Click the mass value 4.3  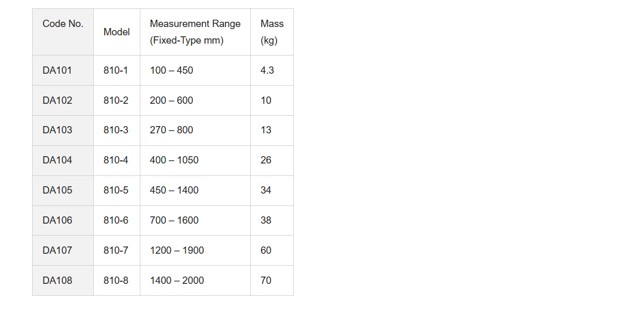[267, 70]
